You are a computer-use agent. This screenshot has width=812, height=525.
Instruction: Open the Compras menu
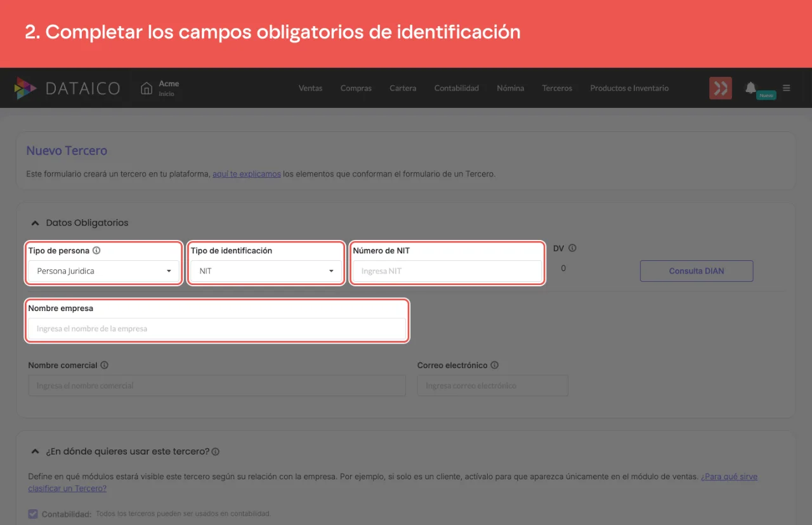point(356,88)
